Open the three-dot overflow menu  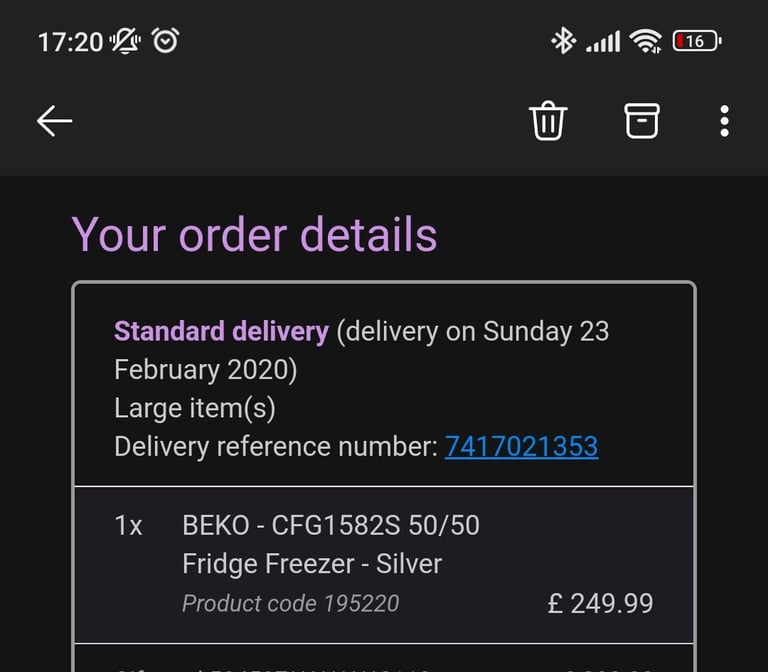[724, 120]
